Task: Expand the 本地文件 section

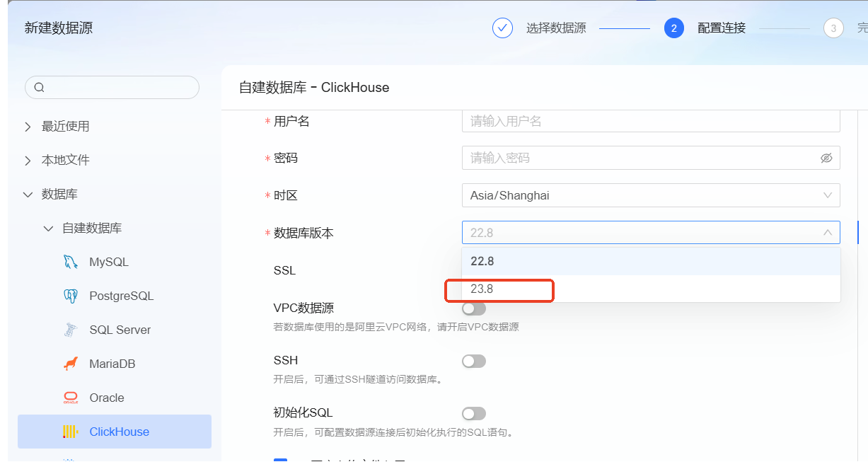Action: (x=28, y=161)
